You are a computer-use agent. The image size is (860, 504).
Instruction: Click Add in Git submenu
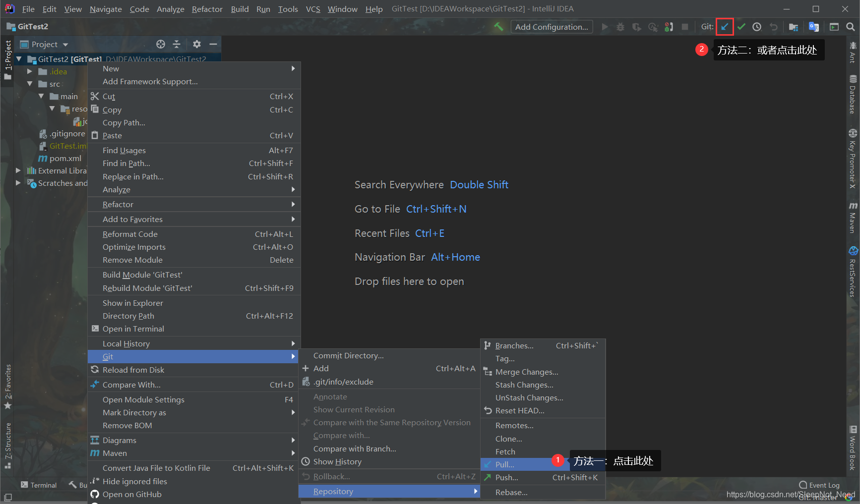point(389,368)
